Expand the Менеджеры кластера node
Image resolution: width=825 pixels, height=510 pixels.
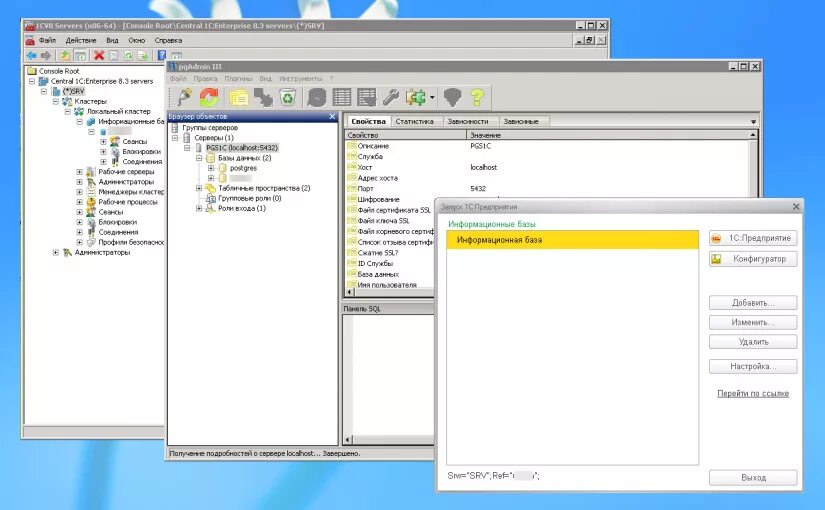point(79,192)
